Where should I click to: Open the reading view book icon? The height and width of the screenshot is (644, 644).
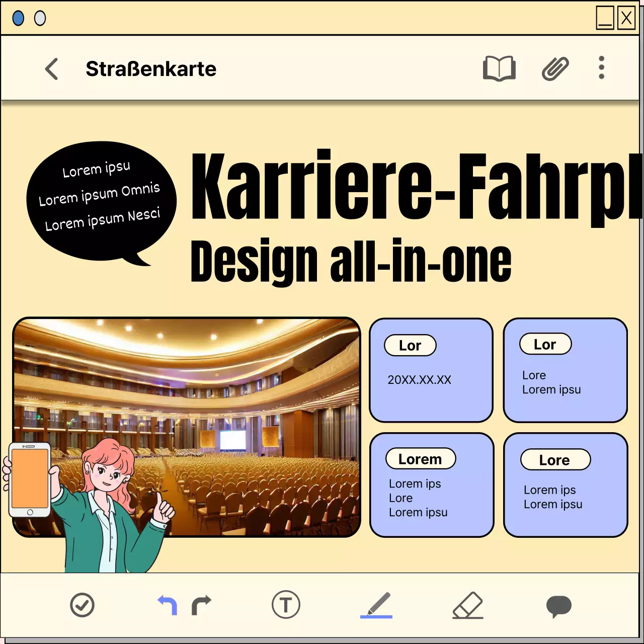(499, 68)
